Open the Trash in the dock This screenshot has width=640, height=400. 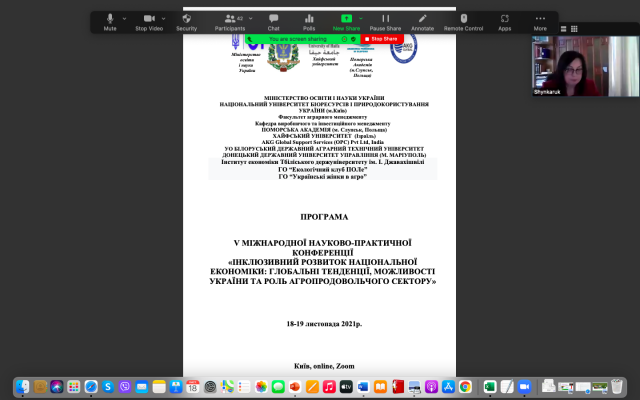pos(617,387)
